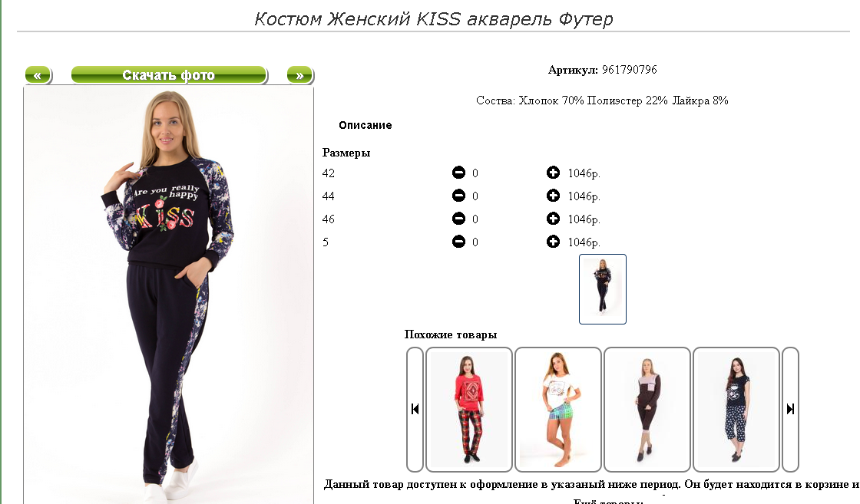Open the Описание description section
The image size is (860, 504).
(x=365, y=126)
